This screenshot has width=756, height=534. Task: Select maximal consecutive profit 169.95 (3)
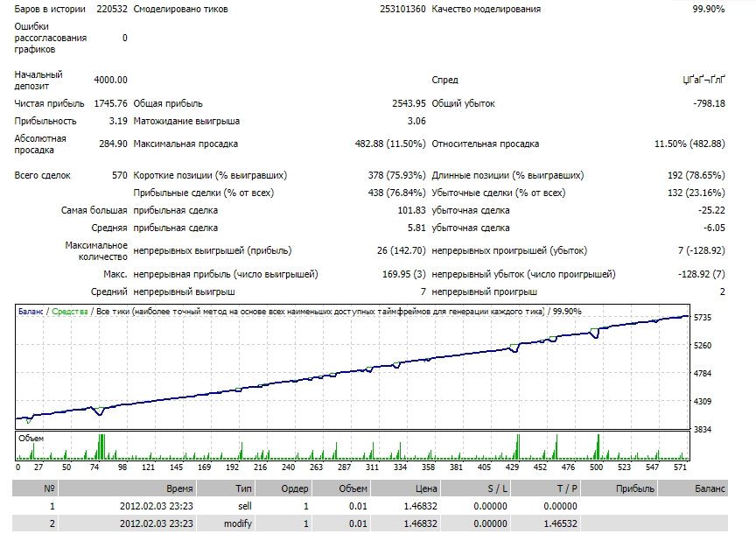[x=404, y=274]
